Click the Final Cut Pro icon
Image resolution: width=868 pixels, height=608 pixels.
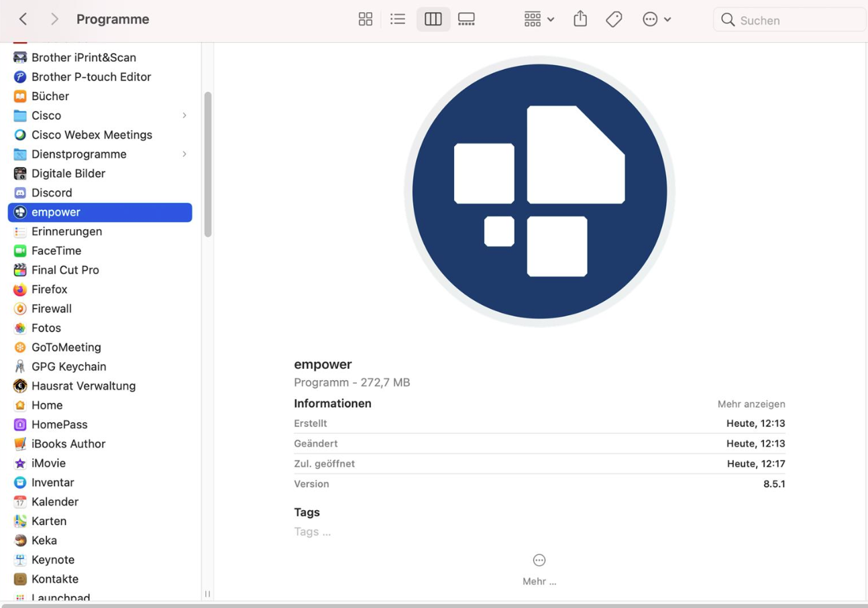tap(20, 270)
